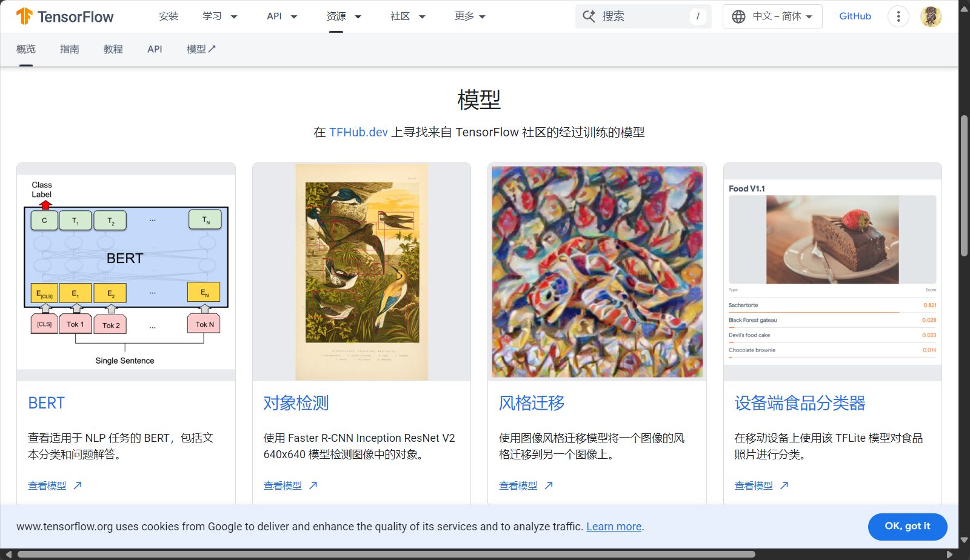The image size is (970, 560).
Task: Accept cookies with OK, got it
Action: coord(908,527)
